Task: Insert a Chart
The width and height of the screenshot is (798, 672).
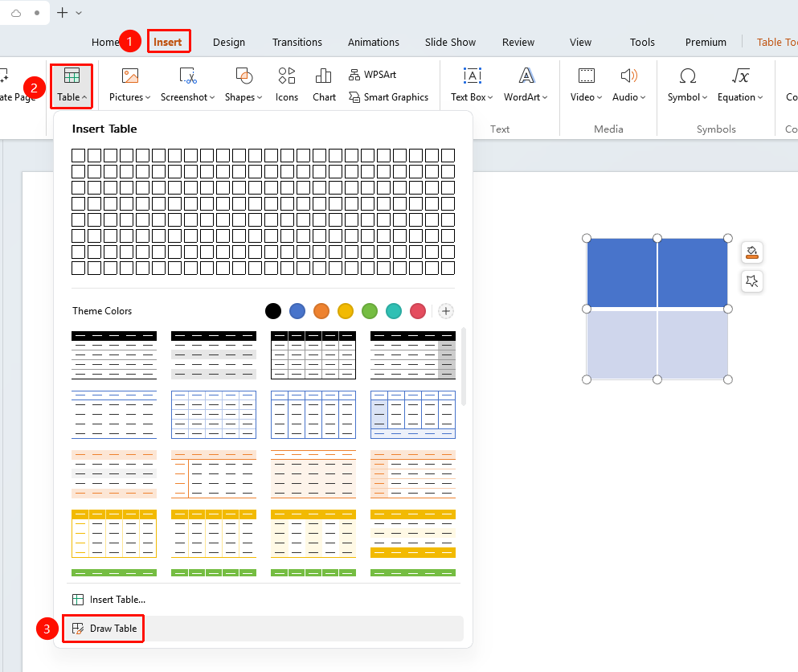Action: click(324, 84)
